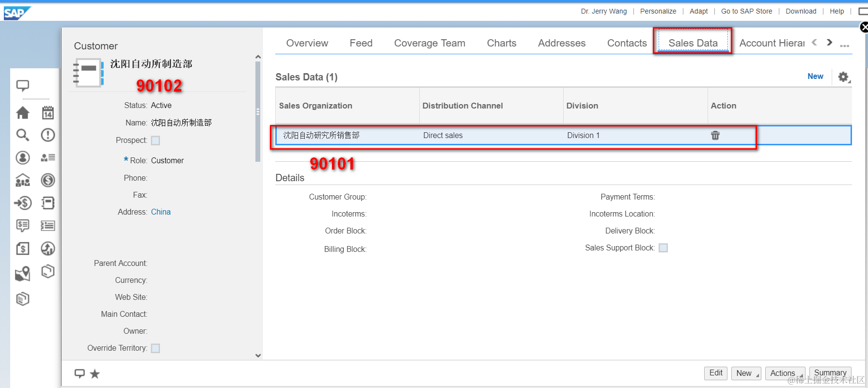Screen dimensions: 868x388
Task: Open the three-dot tab overflow menu
Action: click(845, 46)
